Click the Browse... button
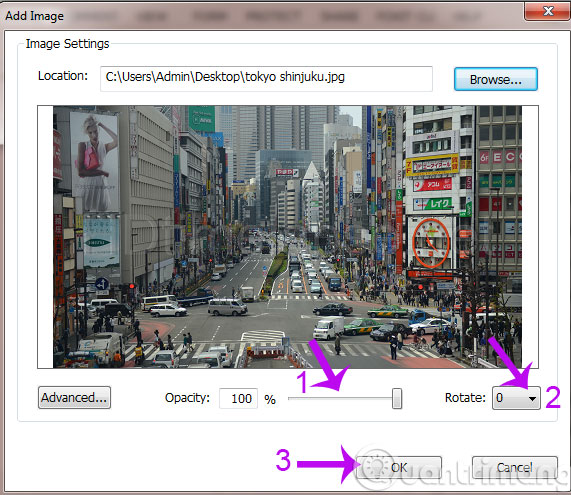 click(x=496, y=79)
